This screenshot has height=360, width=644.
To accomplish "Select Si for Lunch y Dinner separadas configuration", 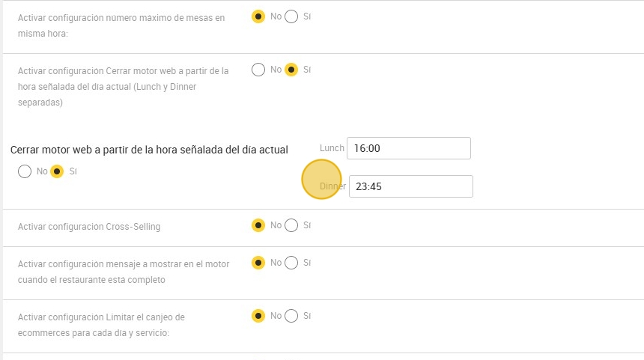I will (291, 70).
